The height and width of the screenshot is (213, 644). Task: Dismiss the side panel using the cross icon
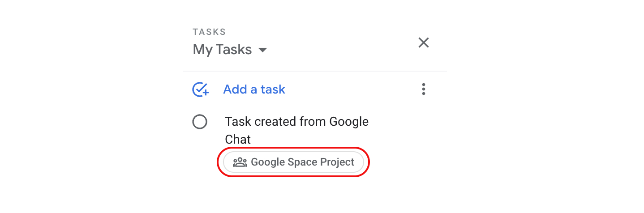click(423, 43)
